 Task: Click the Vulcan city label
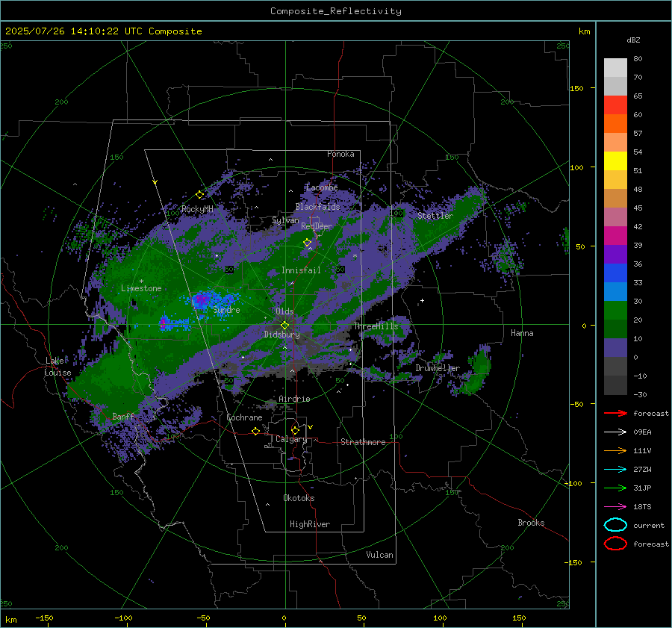point(380,555)
